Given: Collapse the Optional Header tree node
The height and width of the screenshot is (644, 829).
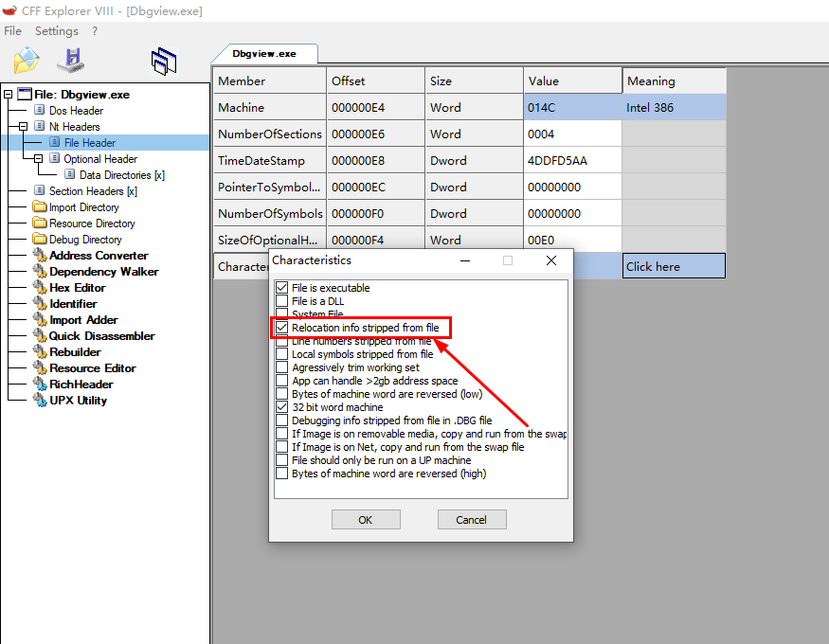Looking at the screenshot, I should [x=38, y=158].
